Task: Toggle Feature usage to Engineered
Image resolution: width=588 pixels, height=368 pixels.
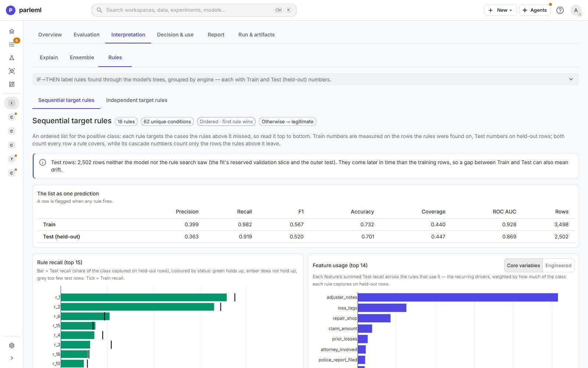Action: tap(558, 265)
